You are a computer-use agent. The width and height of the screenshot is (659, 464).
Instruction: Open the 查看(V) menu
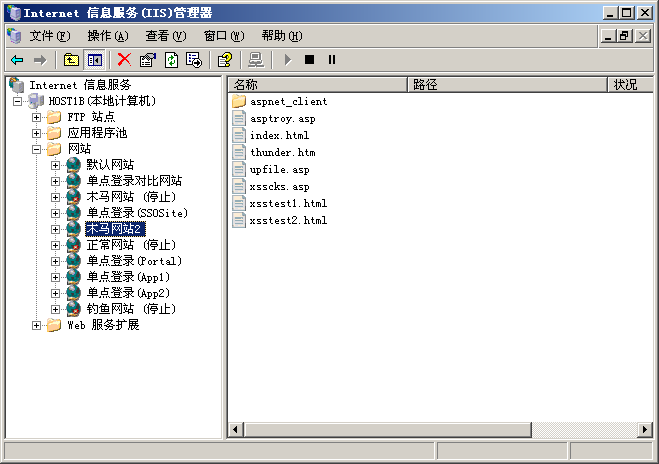[x=166, y=36]
